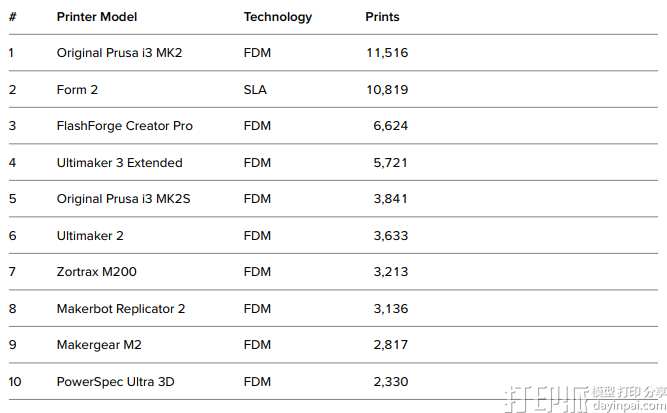The image size is (667, 413).
Task: Click the Printer Model column header
Action: click(97, 17)
